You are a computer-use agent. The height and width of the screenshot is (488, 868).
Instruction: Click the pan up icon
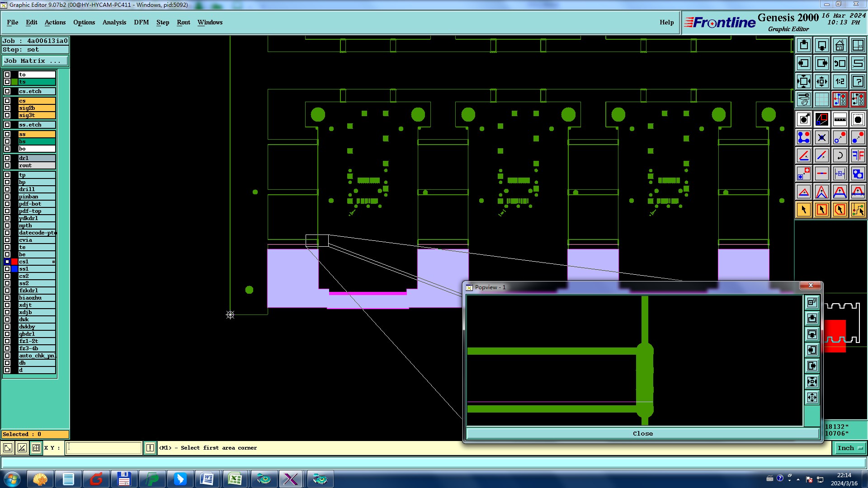click(803, 45)
